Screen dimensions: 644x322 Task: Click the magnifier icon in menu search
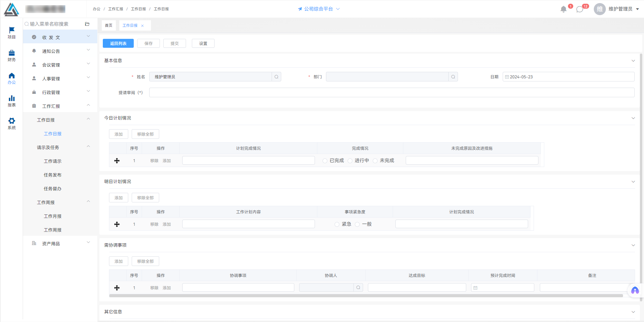pyautogui.click(x=26, y=24)
